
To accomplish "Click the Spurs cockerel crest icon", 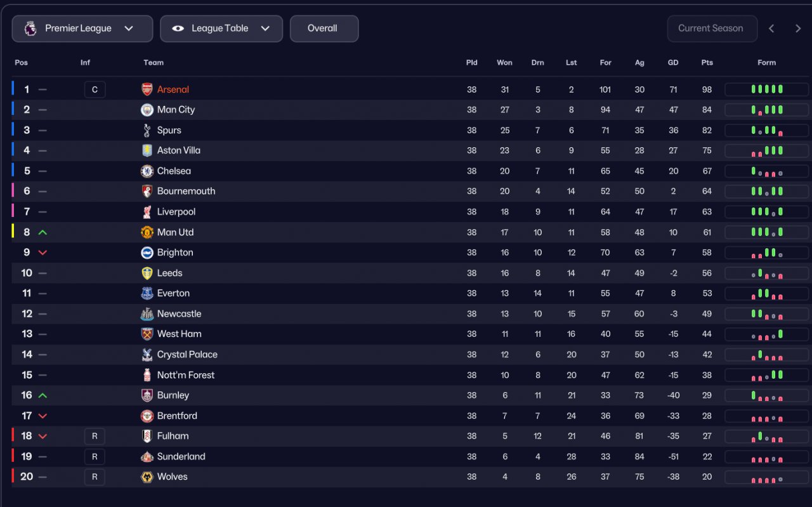I will [147, 130].
